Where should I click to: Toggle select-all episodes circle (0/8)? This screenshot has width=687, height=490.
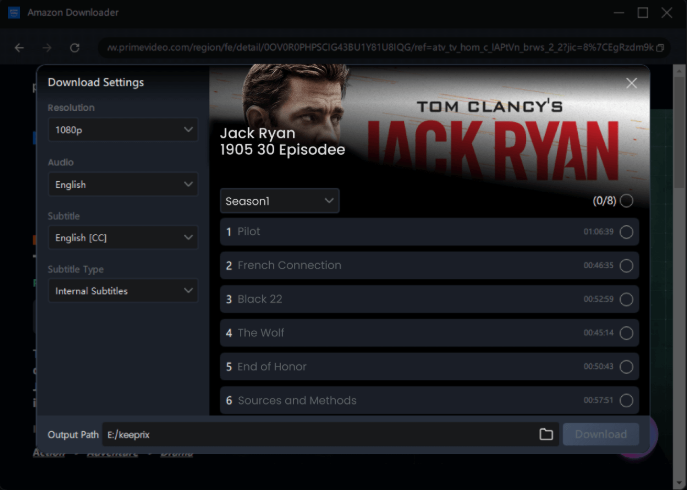click(x=626, y=201)
